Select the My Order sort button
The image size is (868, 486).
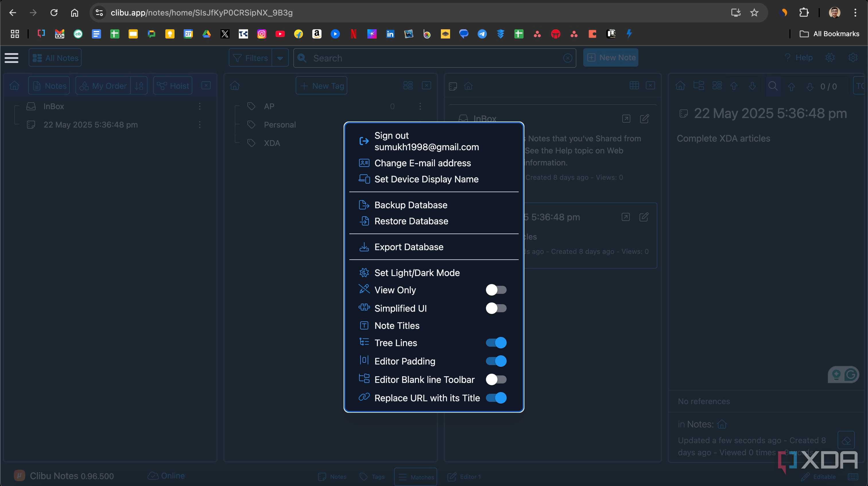click(x=103, y=86)
